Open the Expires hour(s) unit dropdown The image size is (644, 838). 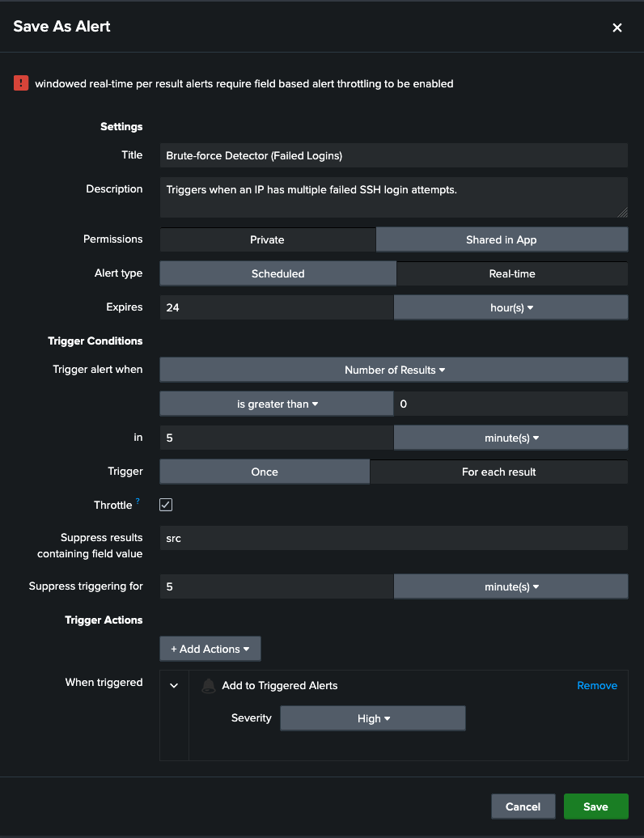[511, 307]
